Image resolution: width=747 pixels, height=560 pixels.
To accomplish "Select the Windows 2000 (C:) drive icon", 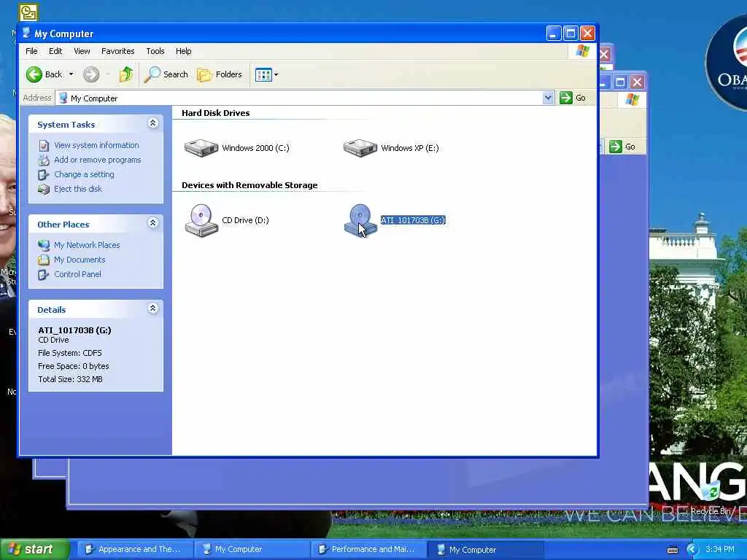I will [x=201, y=147].
